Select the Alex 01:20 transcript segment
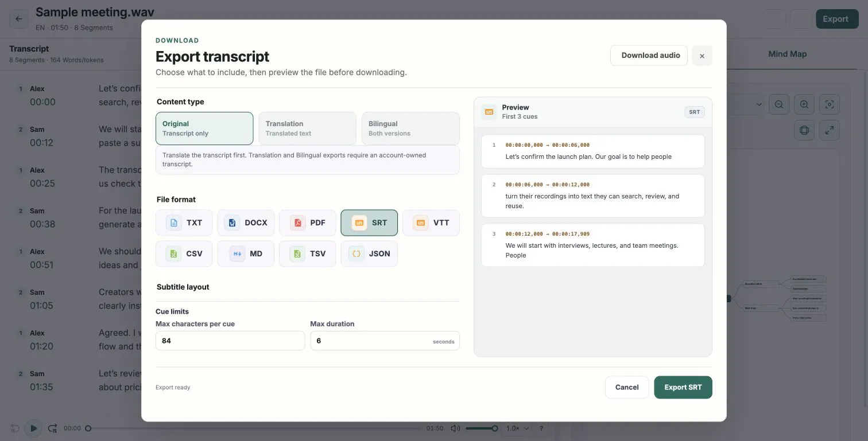Screen dimensions: 868x441 (x=77, y=340)
